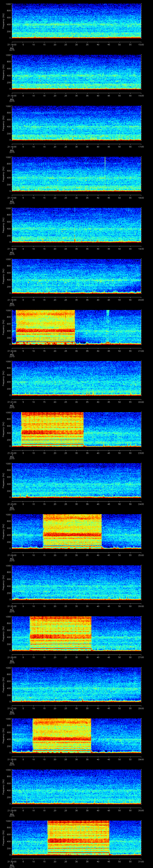The image size is (153, 868).
Task: Click the vertical spike in the 21:17 spectrogram
Action: tap(105, 174)
